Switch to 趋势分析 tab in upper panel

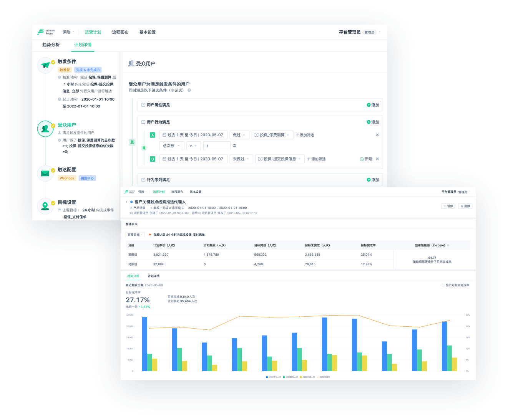tap(51, 45)
